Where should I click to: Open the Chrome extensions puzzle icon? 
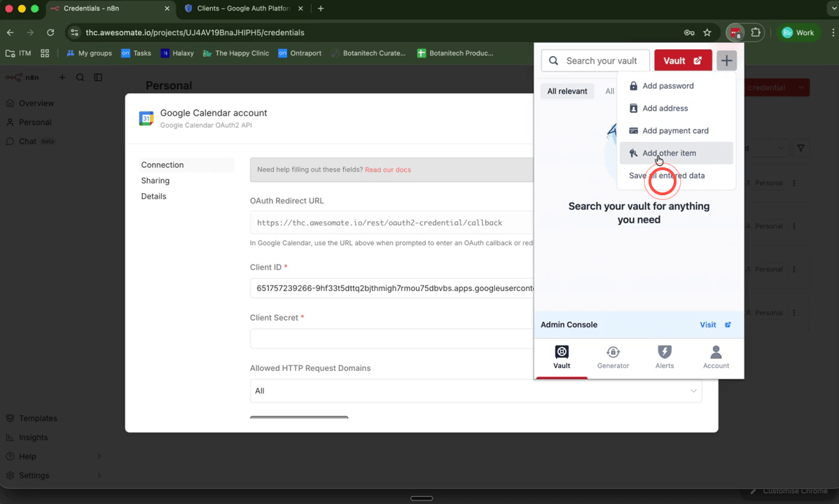[757, 32]
